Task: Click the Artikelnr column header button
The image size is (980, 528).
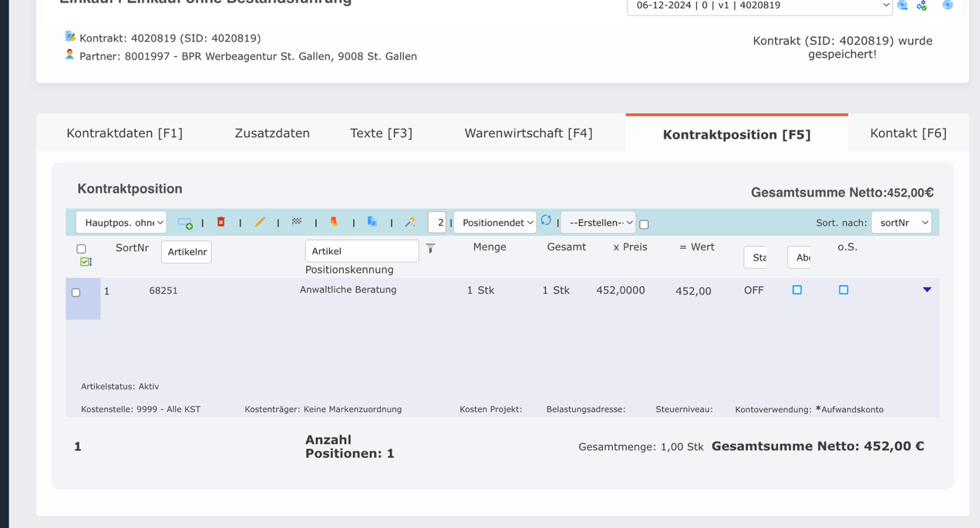Action: click(x=186, y=251)
